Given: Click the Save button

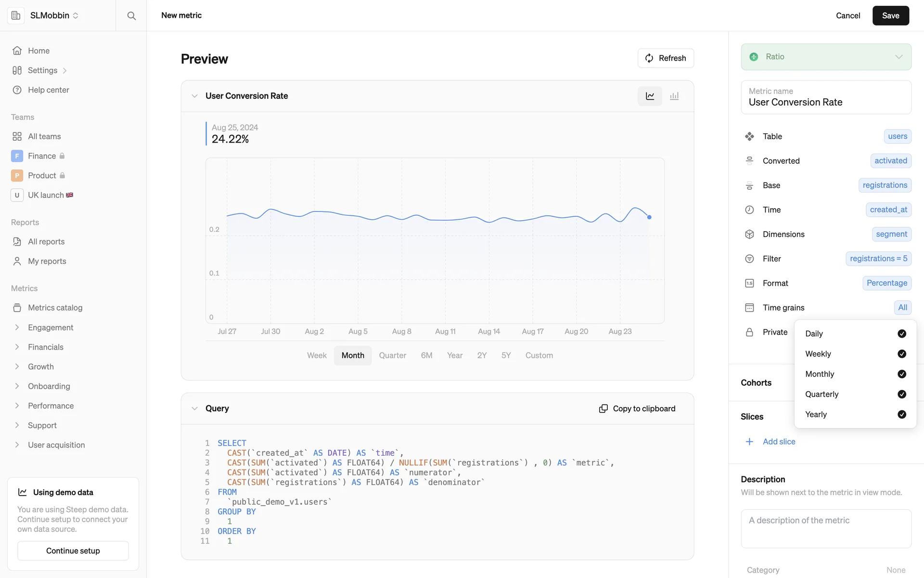Looking at the screenshot, I should pos(890,15).
